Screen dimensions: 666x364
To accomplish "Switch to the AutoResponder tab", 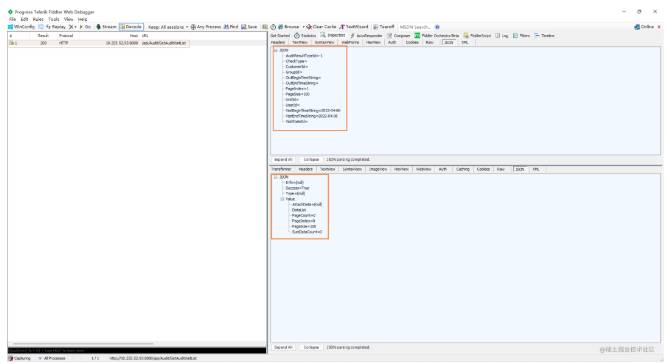I will (x=366, y=36).
